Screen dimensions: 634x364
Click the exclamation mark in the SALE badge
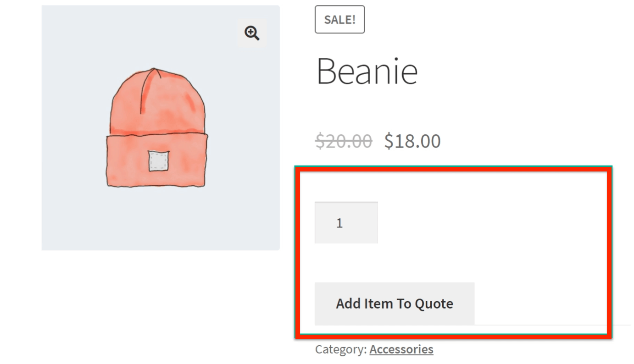click(354, 20)
